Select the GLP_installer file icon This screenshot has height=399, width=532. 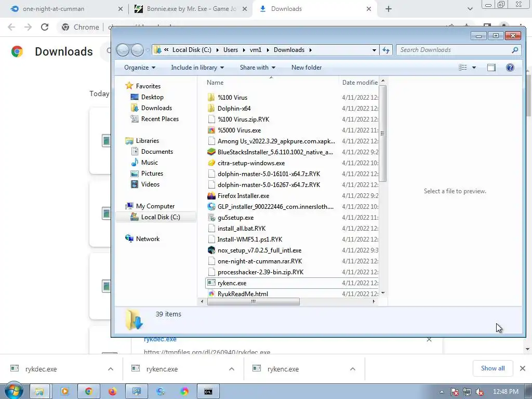[211, 207]
